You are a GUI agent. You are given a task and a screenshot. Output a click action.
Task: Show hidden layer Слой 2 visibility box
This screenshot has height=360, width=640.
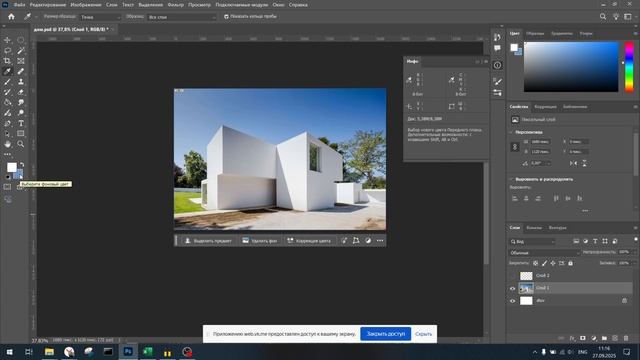[x=513, y=276]
